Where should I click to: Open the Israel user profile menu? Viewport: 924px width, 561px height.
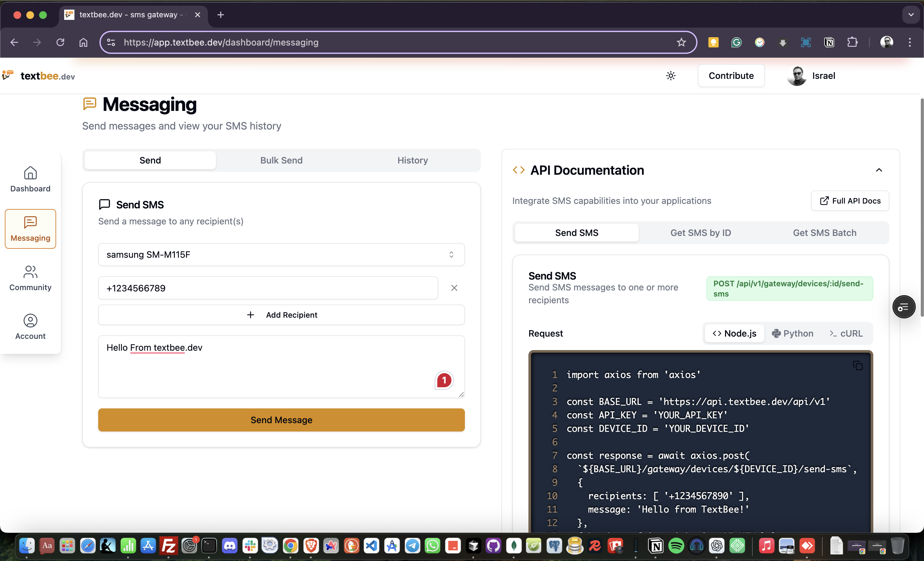pos(811,76)
